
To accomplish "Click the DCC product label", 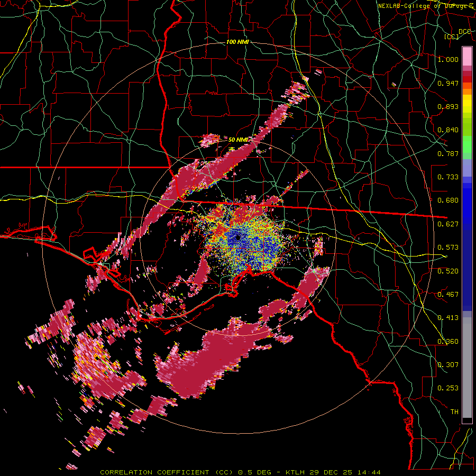I will click(x=464, y=31).
